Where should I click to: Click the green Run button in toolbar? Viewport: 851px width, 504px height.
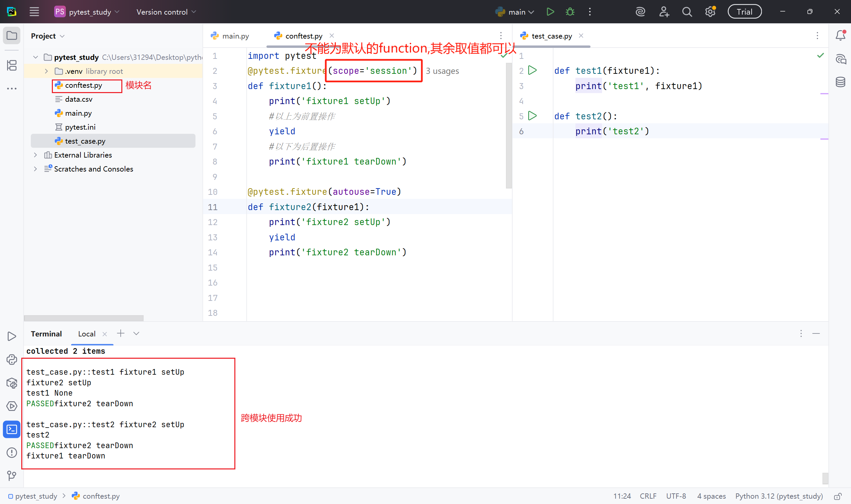tap(550, 12)
